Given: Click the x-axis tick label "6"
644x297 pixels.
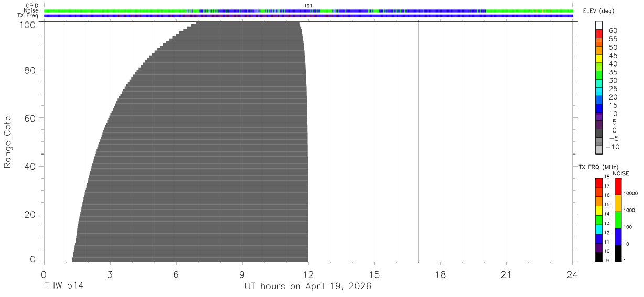Looking at the screenshot, I should pyautogui.click(x=176, y=275).
